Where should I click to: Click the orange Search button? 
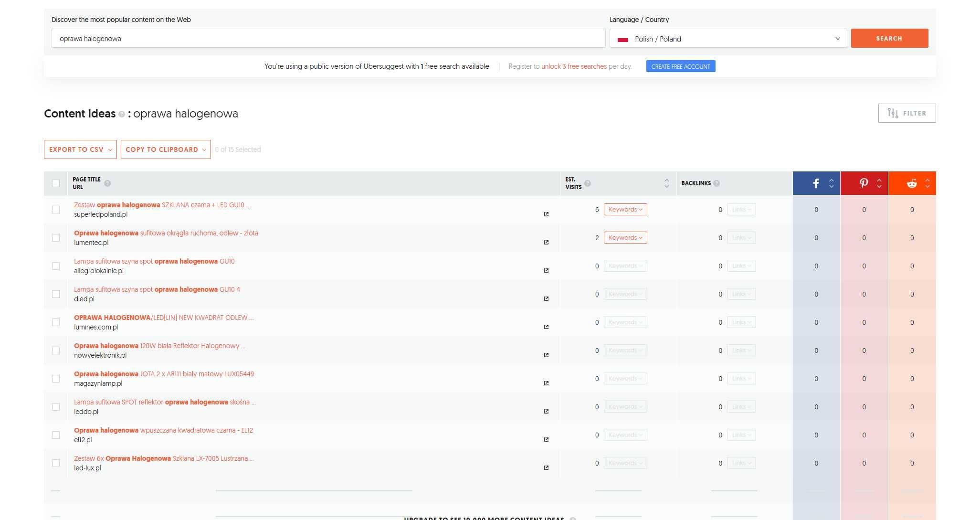click(889, 38)
